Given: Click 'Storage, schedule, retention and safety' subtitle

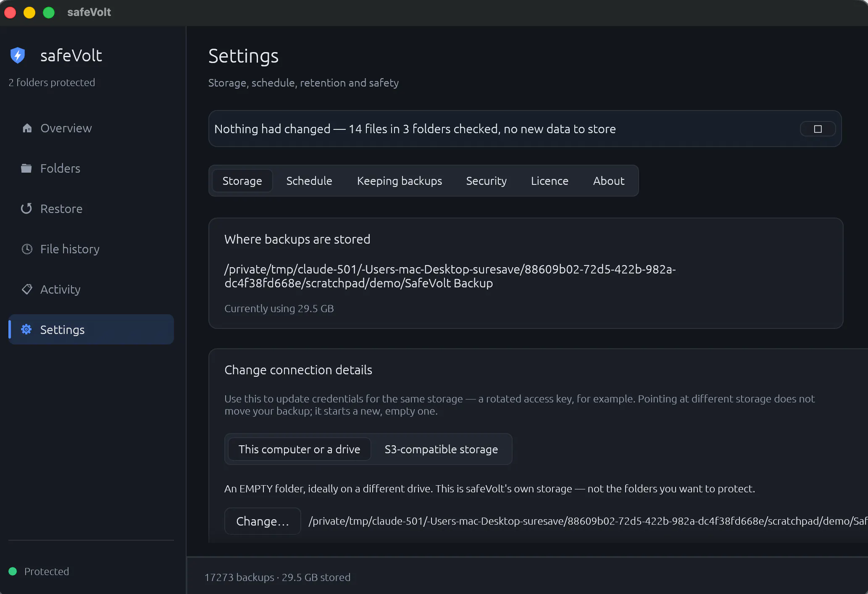Looking at the screenshot, I should point(303,83).
